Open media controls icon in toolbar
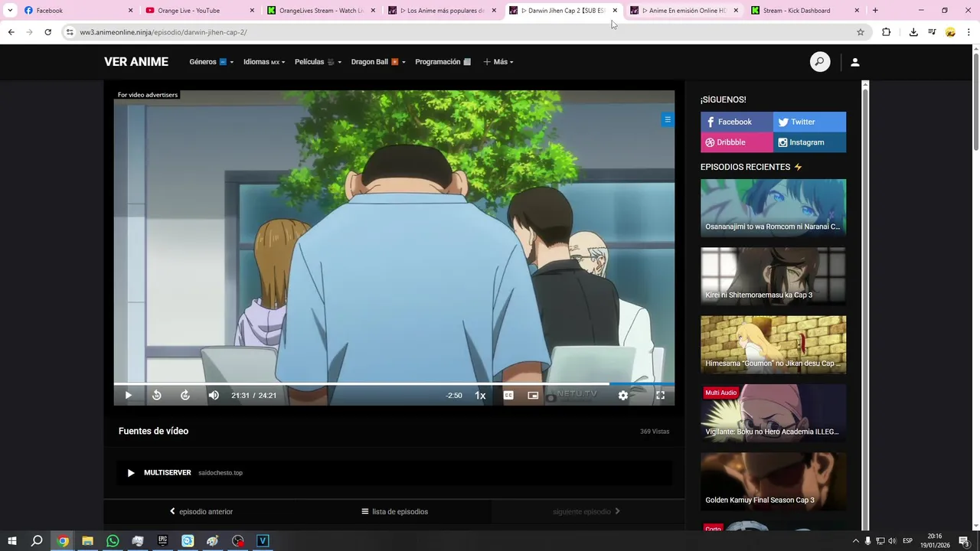This screenshot has height=551, width=980. [932, 32]
